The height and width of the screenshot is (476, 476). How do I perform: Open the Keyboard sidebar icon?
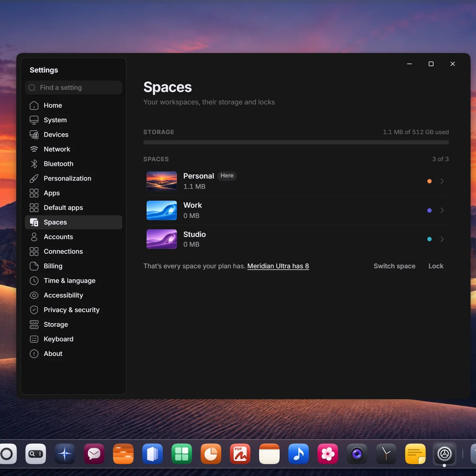(34, 339)
